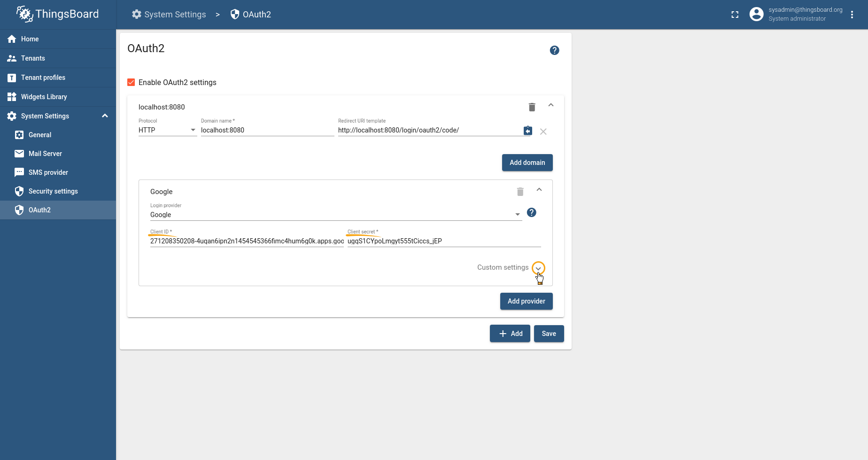Screen dimensions: 868x460
Task: Collapse the localhost:8080 panel
Action: click(x=551, y=105)
